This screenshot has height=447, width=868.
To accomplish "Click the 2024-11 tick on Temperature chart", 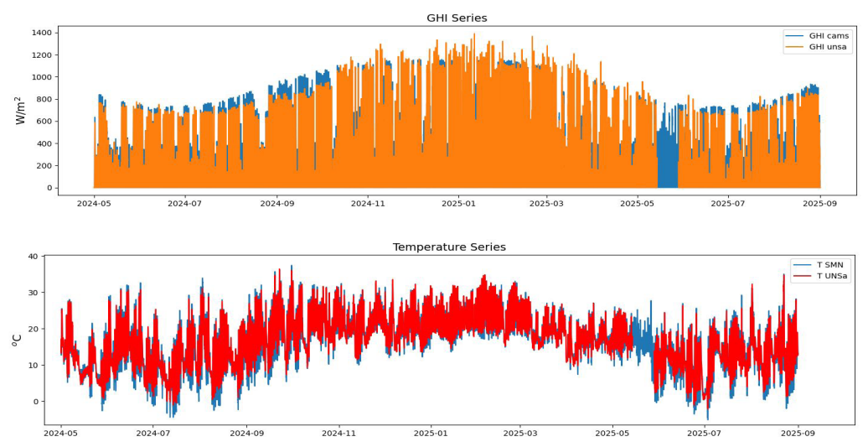I will coord(338,434).
